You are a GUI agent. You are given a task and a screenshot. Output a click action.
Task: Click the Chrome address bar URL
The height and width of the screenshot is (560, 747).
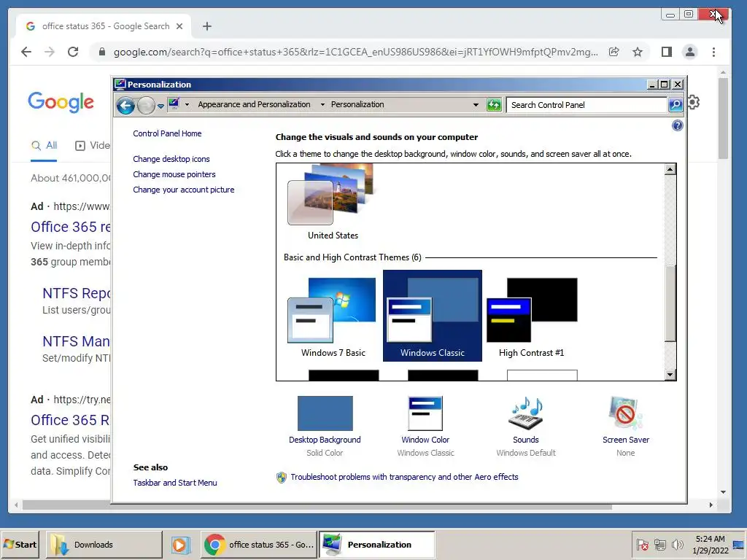[355, 52]
